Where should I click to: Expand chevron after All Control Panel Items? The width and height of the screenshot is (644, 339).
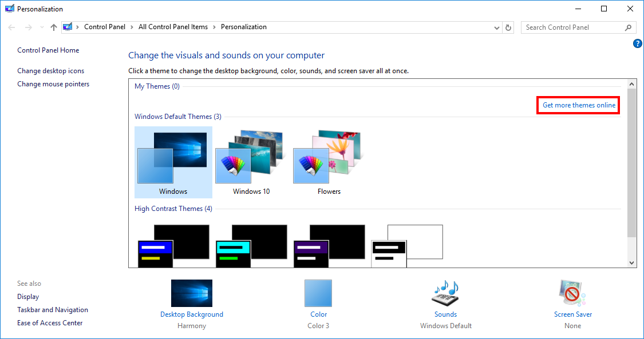tap(215, 27)
